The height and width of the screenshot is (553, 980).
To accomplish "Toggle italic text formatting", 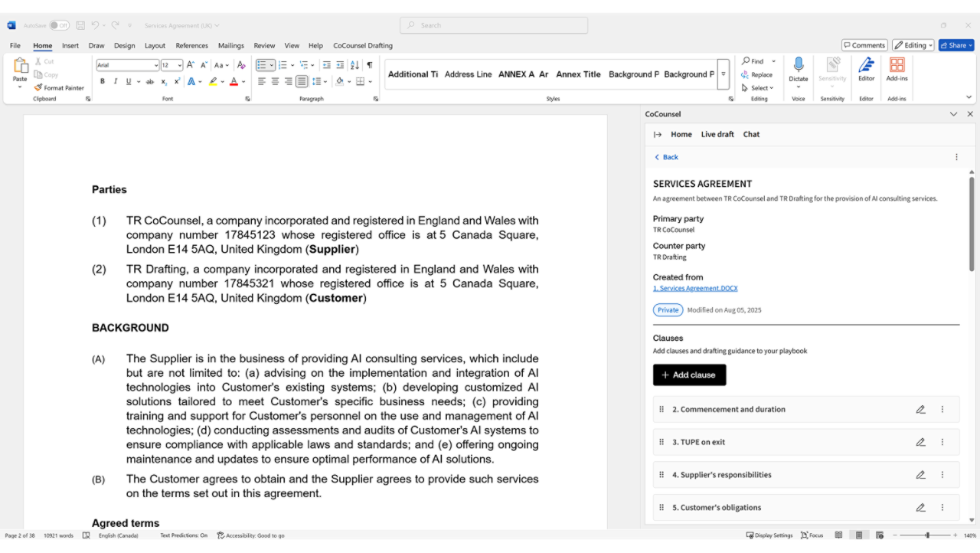I will point(115,81).
